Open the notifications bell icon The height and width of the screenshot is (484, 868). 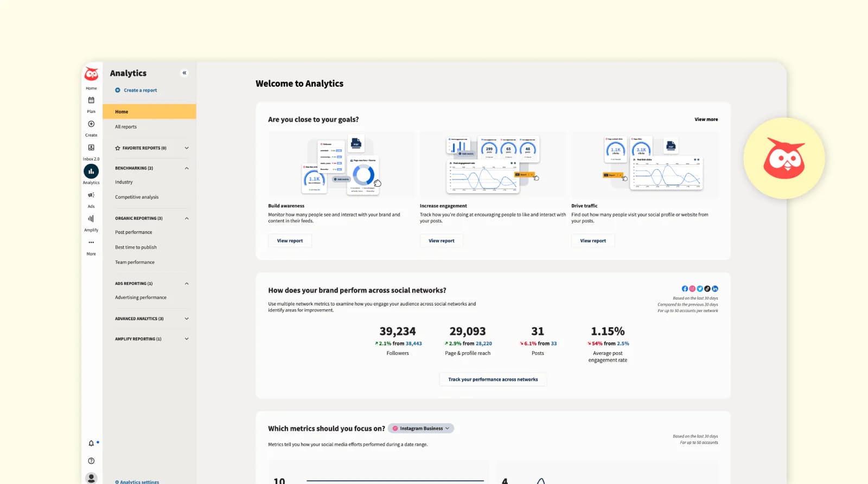click(x=91, y=443)
